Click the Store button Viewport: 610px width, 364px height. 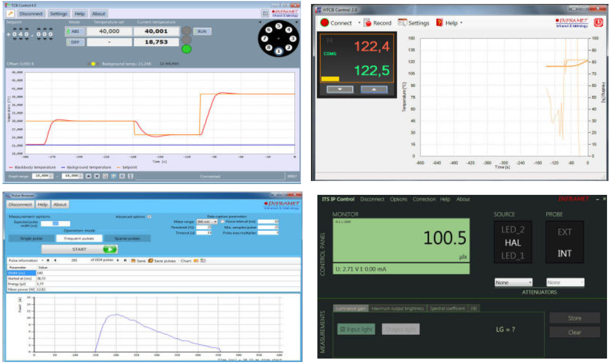[574, 318]
